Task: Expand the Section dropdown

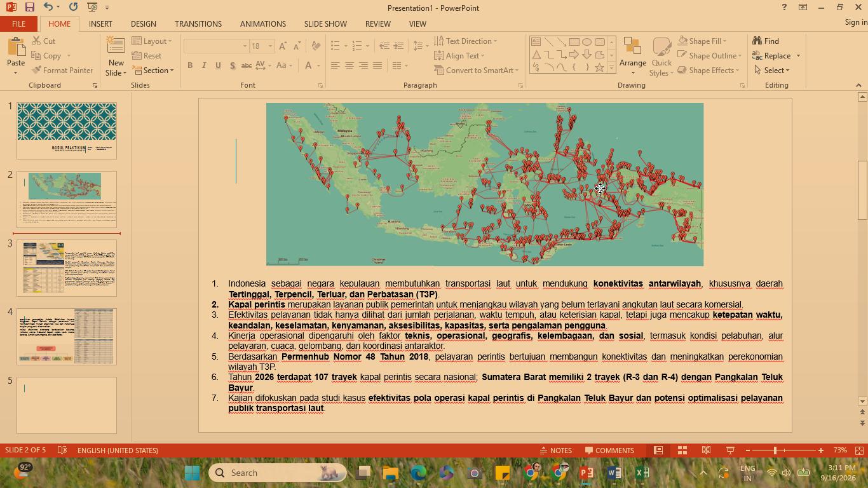Action: tap(153, 71)
